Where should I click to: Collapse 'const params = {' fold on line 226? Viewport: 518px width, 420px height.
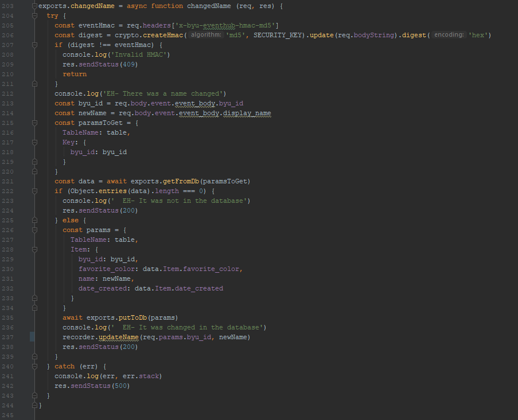(x=34, y=230)
